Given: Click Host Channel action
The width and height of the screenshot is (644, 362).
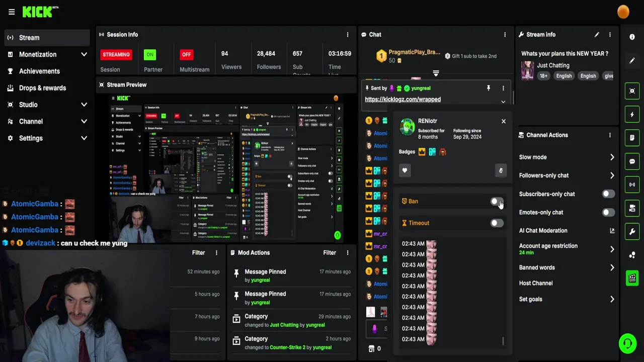Looking at the screenshot, I should click(x=536, y=283).
